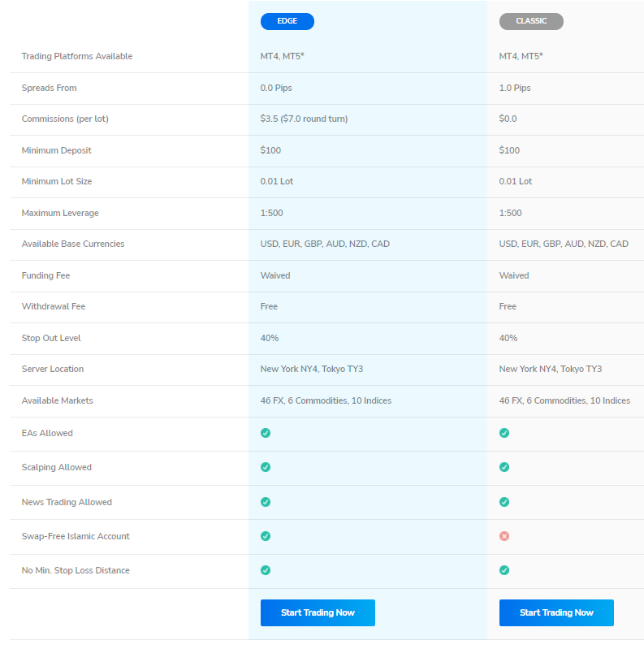Click 'New York NY4, Tokyo TY3' in CLASSIC column

point(551,369)
